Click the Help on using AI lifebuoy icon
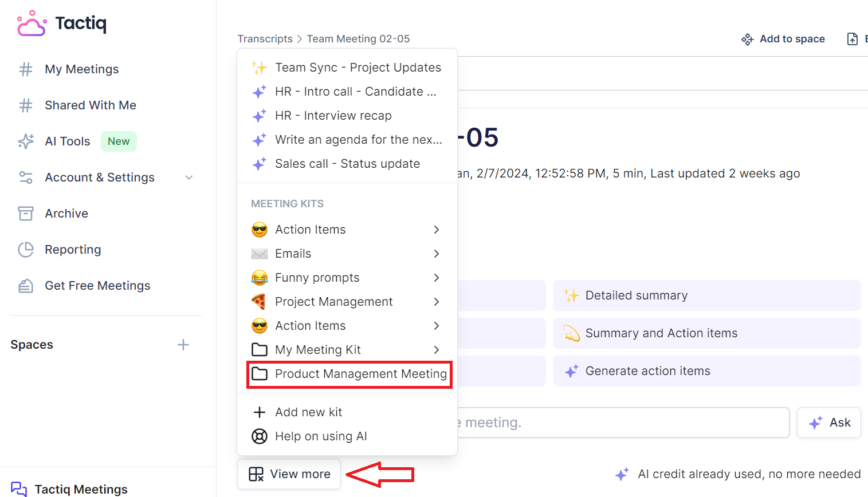 [x=260, y=436]
